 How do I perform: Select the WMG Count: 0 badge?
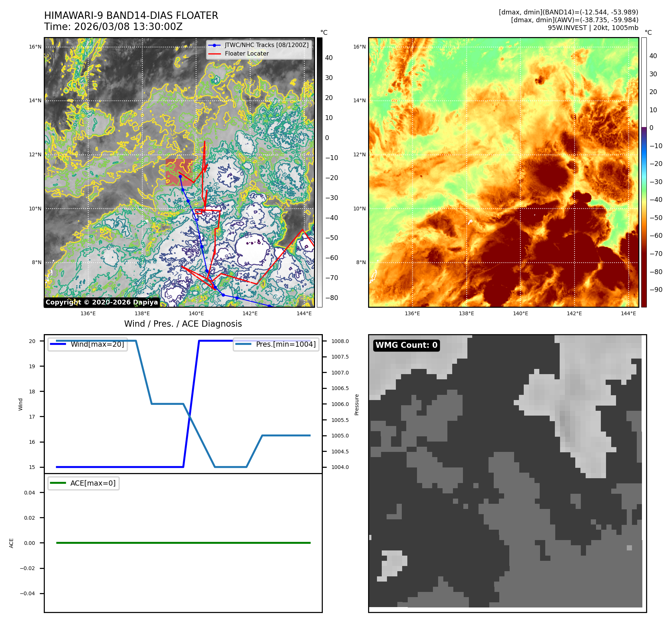406,345
